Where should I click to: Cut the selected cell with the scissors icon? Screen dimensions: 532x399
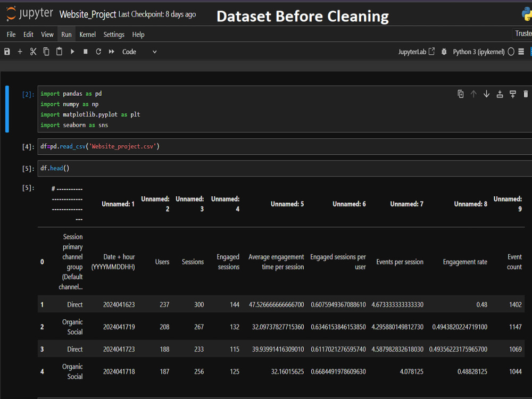pyautogui.click(x=33, y=52)
